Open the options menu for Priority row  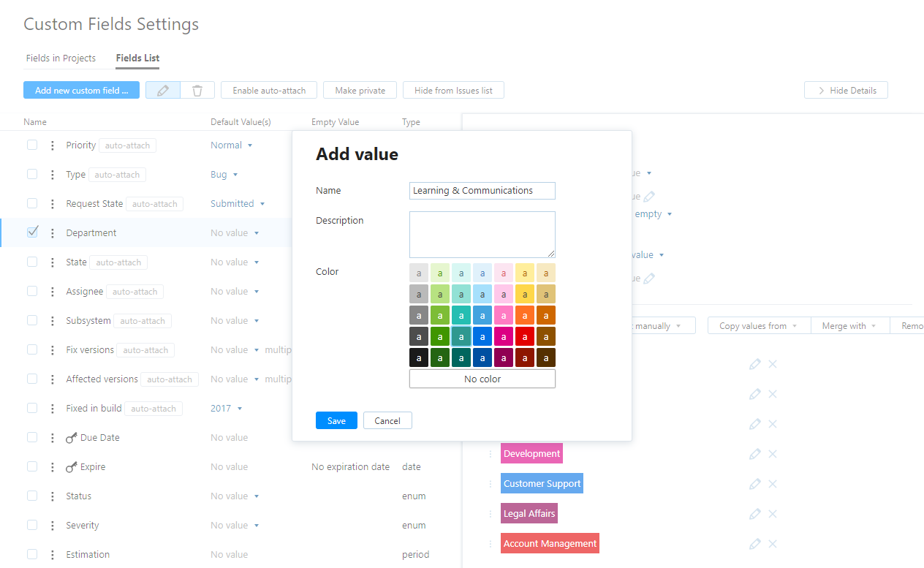(53, 145)
